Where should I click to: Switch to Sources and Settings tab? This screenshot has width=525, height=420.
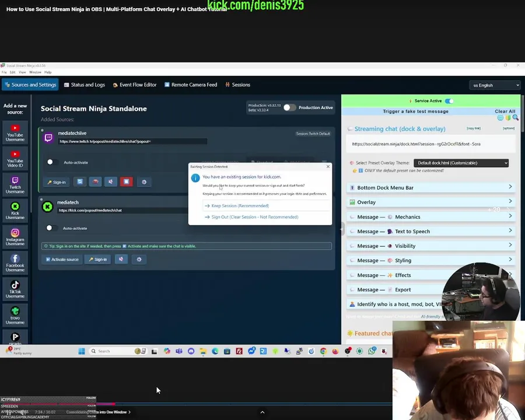click(30, 85)
